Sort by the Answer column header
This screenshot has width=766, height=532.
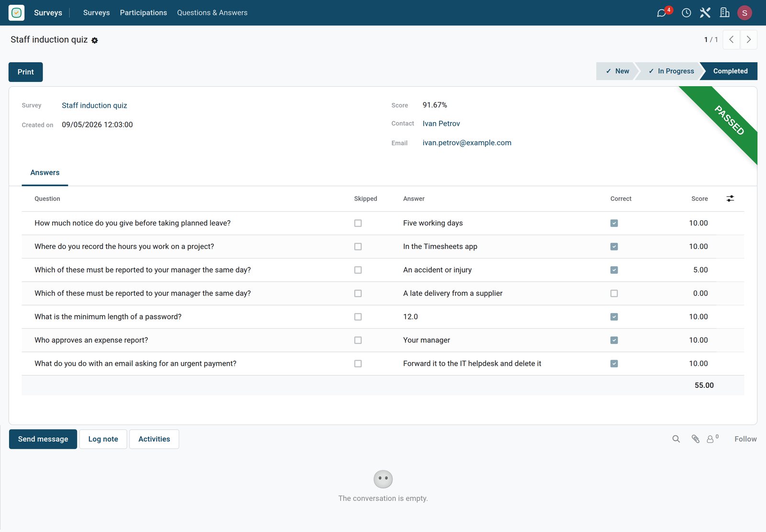(x=414, y=199)
